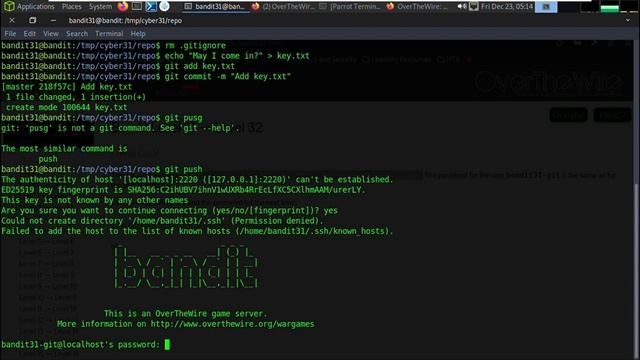Screen dimensions: 640x360
Task: Open the View menu in the terminal
Action: tap(51, 33)
